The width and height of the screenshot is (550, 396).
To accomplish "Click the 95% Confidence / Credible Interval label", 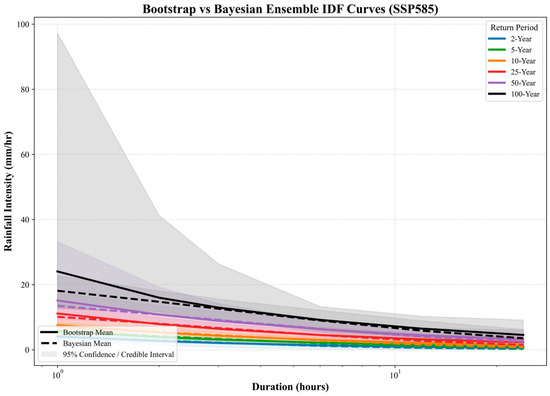I will (119, 354).
